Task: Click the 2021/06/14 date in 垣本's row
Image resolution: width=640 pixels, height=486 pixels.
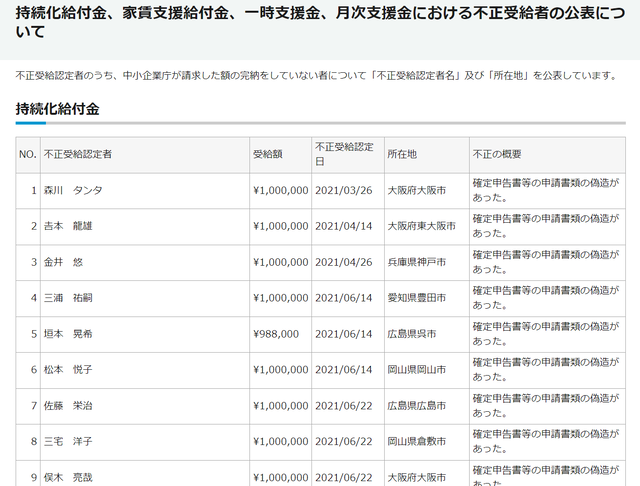Action: pyautogui.click(x=344, y=334)
